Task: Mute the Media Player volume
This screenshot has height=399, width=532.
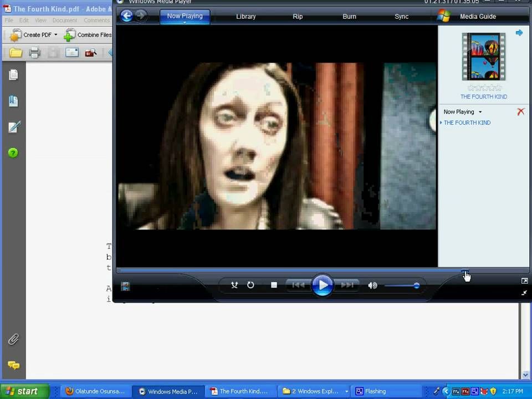Action: pyautogui.click(x=372, y=285)
